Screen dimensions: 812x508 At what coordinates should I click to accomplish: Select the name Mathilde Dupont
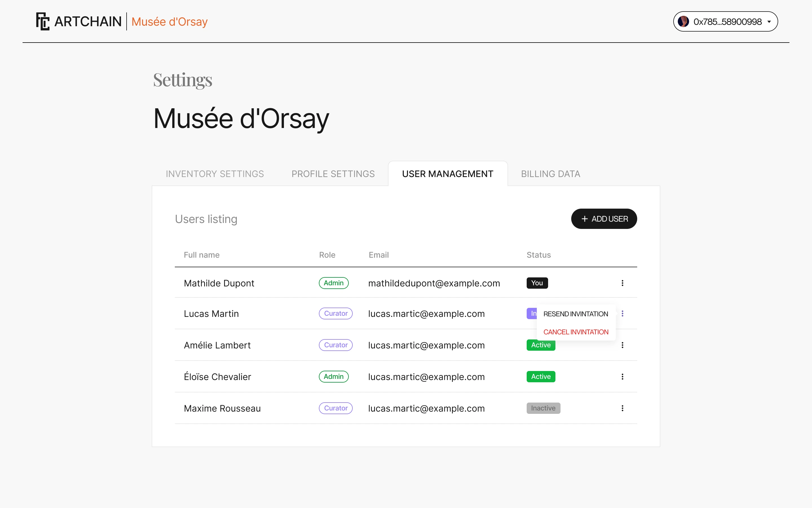tap(219, 283)
